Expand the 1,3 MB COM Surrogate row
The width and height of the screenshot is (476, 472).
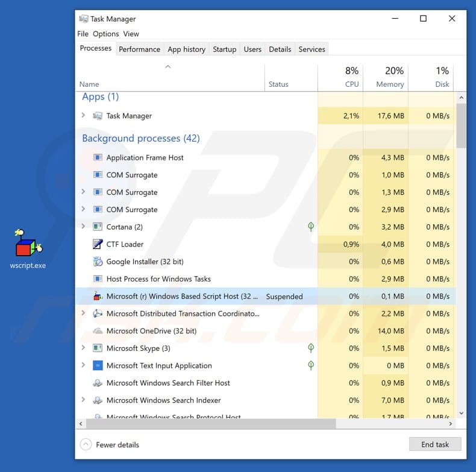click(83, 192)
